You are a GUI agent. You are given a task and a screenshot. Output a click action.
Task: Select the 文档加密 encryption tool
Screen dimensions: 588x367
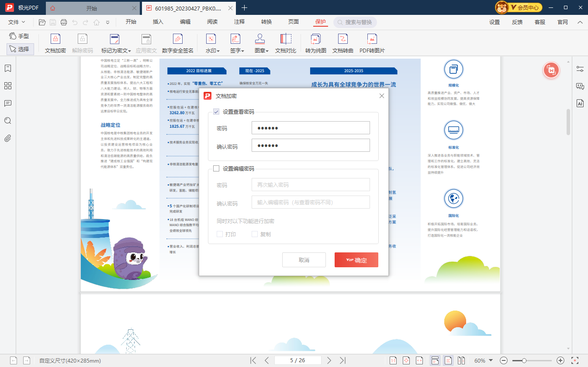[55, 43]
